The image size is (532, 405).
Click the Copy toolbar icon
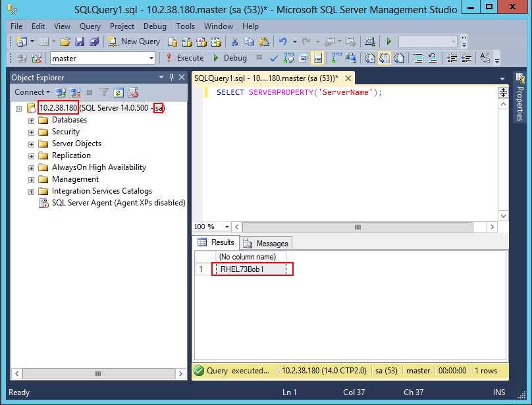(x=250, y=41)
